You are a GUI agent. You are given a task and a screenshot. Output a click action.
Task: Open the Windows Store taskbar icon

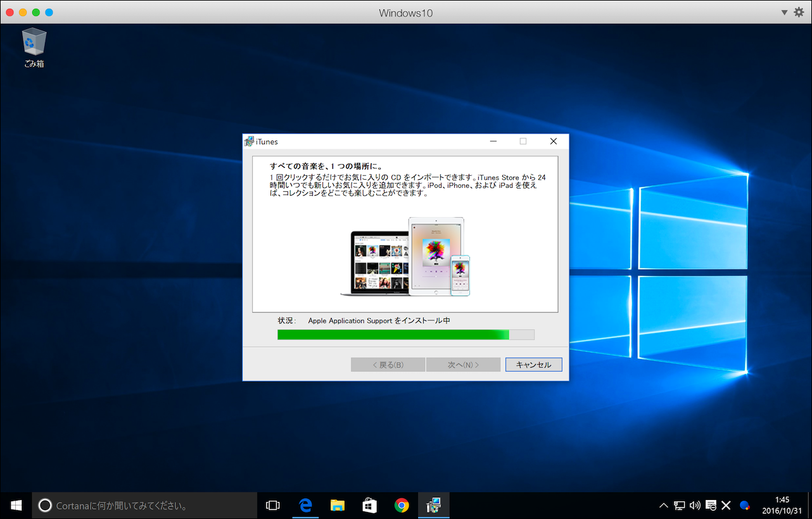pyautogui.click(x=369, y=505)
